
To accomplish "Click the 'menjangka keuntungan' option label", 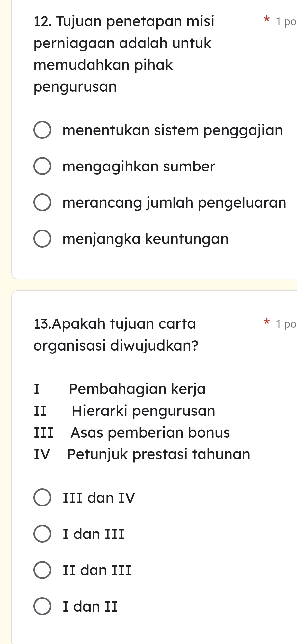I will tap(145, 239).
